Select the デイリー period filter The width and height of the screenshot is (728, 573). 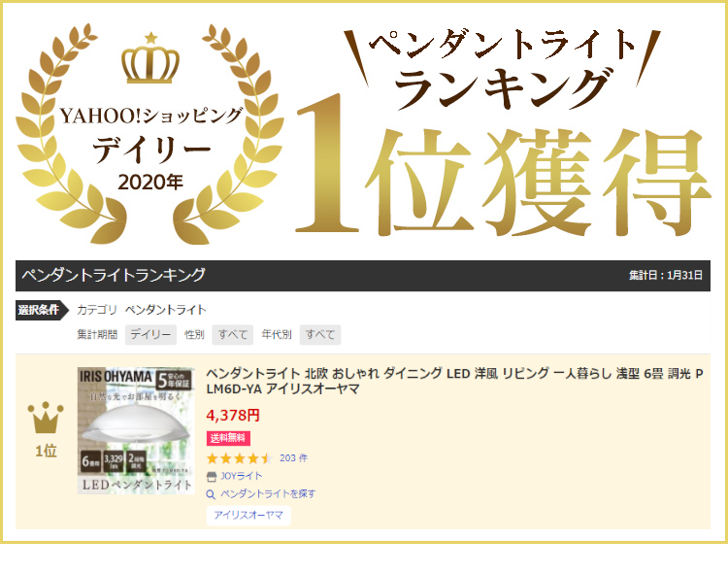click(x=150, y=335)
